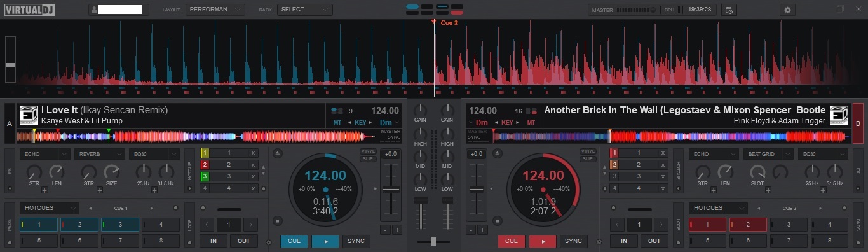Eject track from left deck A
Image resolution: width=868 pixels, height=252 pixels.
pos(278,153)
